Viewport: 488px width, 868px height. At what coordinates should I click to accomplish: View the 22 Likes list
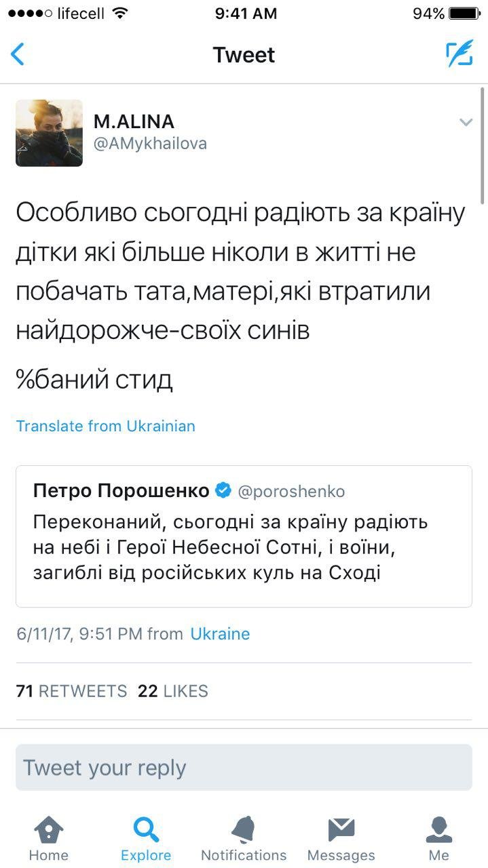(172, 691)
